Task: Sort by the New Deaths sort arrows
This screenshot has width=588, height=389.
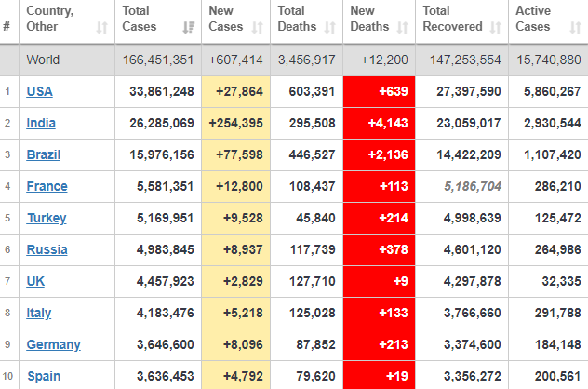Action: tap(403, 27)
